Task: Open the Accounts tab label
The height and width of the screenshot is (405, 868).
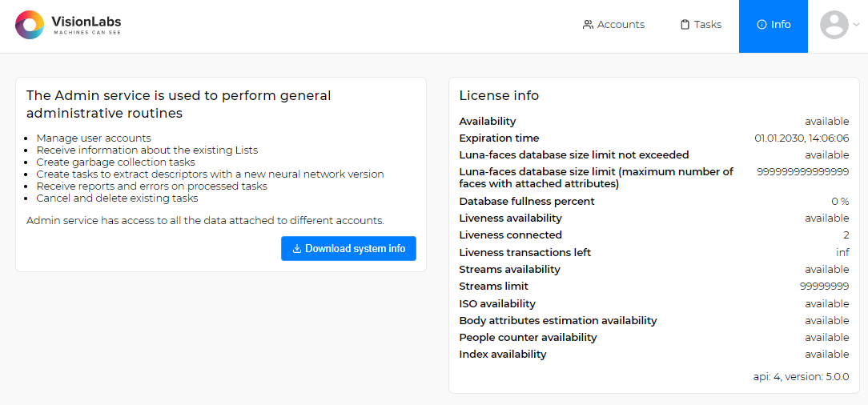Action: click(x=621, y=25)
